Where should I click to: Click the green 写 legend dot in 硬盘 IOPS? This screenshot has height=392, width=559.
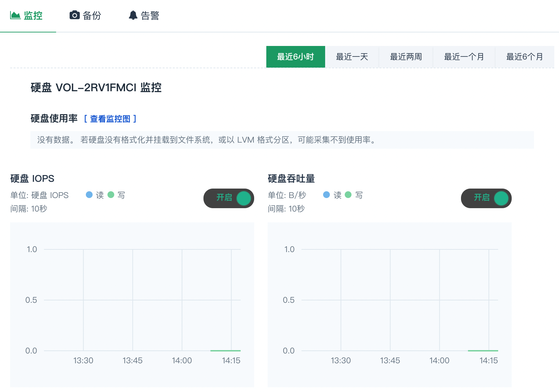point(111,195)
